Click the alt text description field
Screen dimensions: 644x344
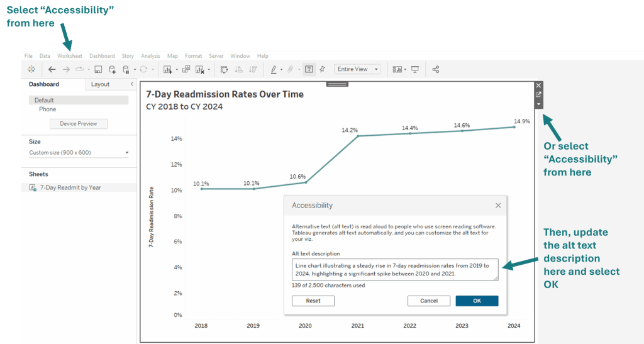pyautogui.click(x=394, y=269)
